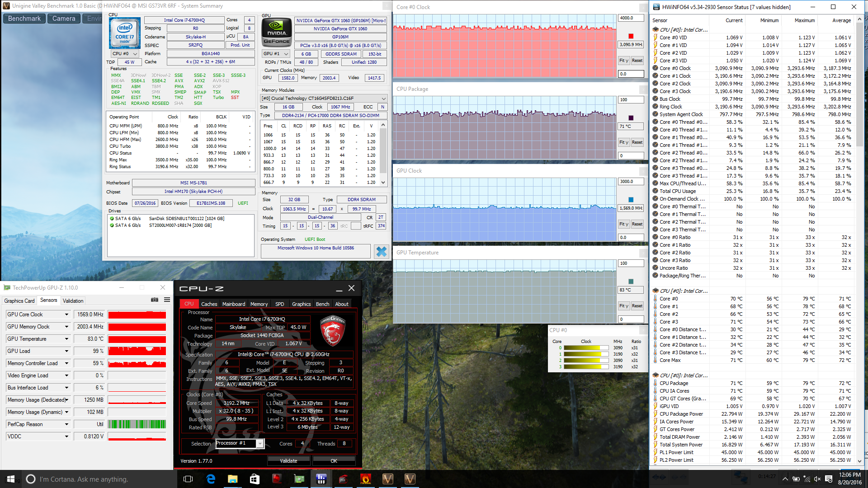Open the Action Center notification icon
The width and height of the screenshot is (868, 488).
tap(829, 479)
